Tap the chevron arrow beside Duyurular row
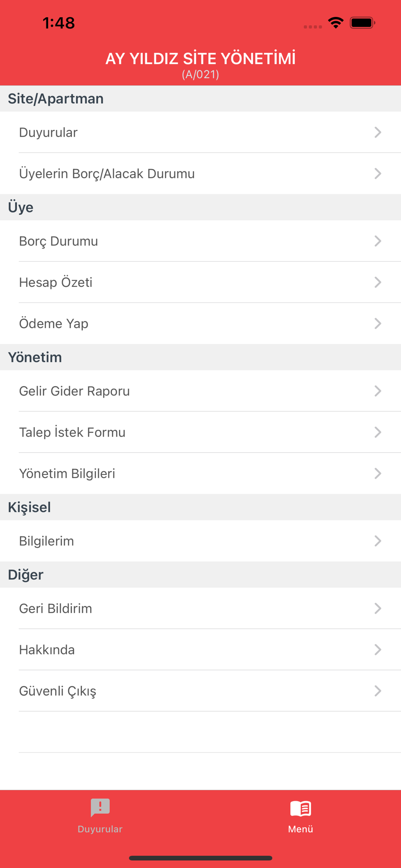The width and height of the screenshot is (401, 868). coord(378,132)
